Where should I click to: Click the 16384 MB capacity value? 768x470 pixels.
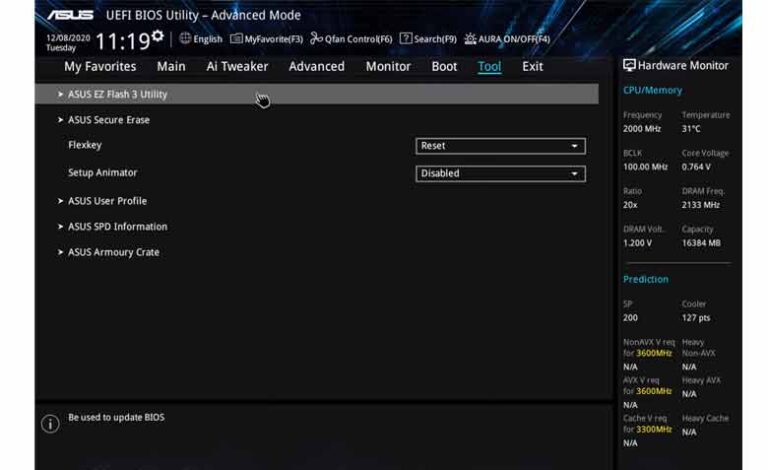[701, 243]
